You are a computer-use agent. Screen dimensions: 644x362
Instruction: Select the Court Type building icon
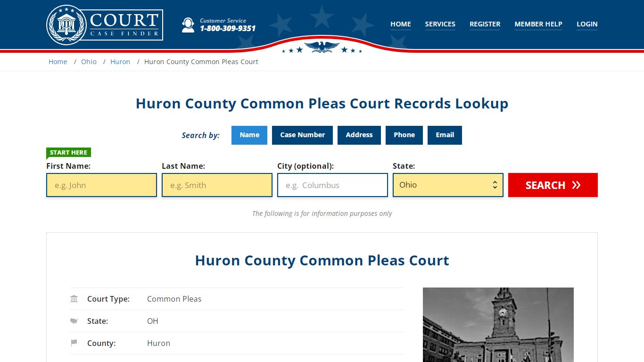click(x=74, y=299)
